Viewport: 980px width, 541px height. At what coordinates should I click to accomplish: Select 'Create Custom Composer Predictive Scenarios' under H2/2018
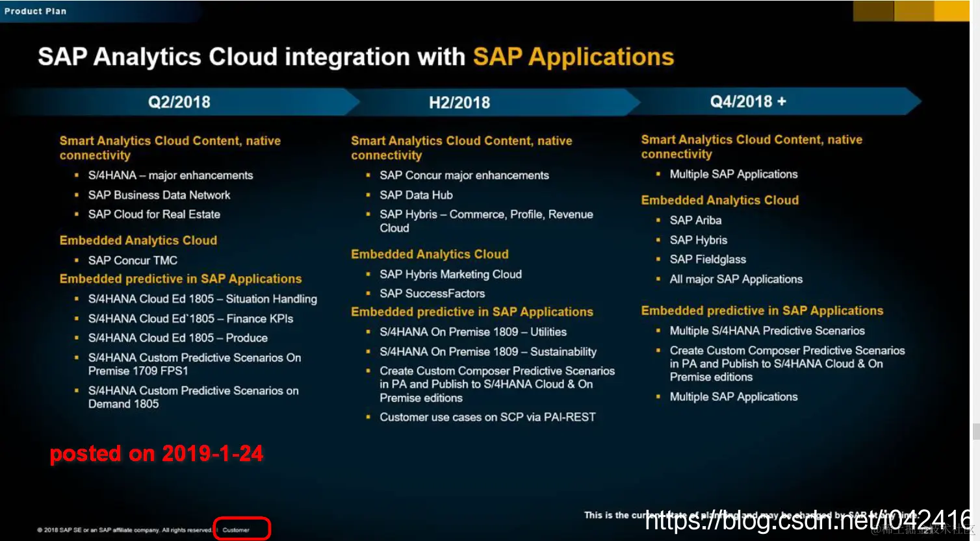coord(497,384)
